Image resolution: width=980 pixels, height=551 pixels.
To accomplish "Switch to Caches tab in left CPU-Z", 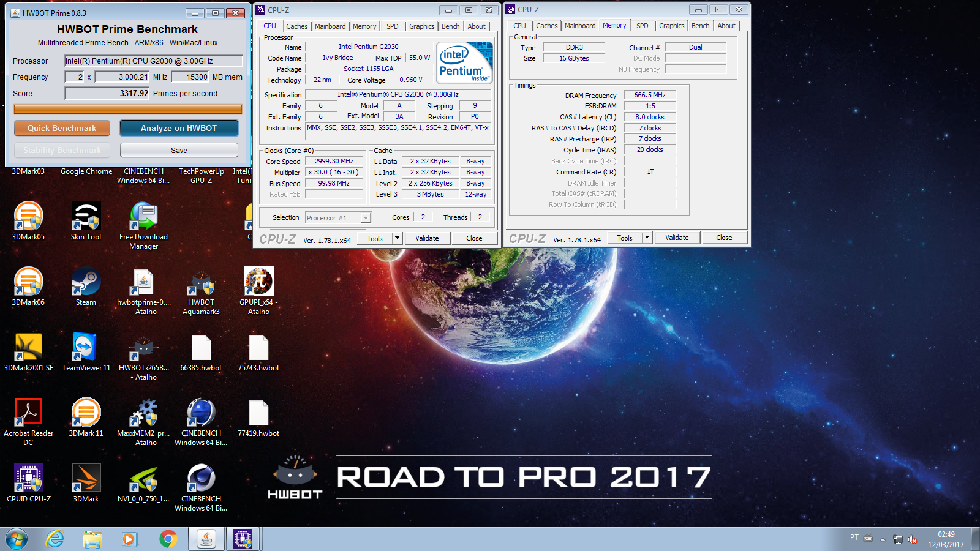I will 297,26.
